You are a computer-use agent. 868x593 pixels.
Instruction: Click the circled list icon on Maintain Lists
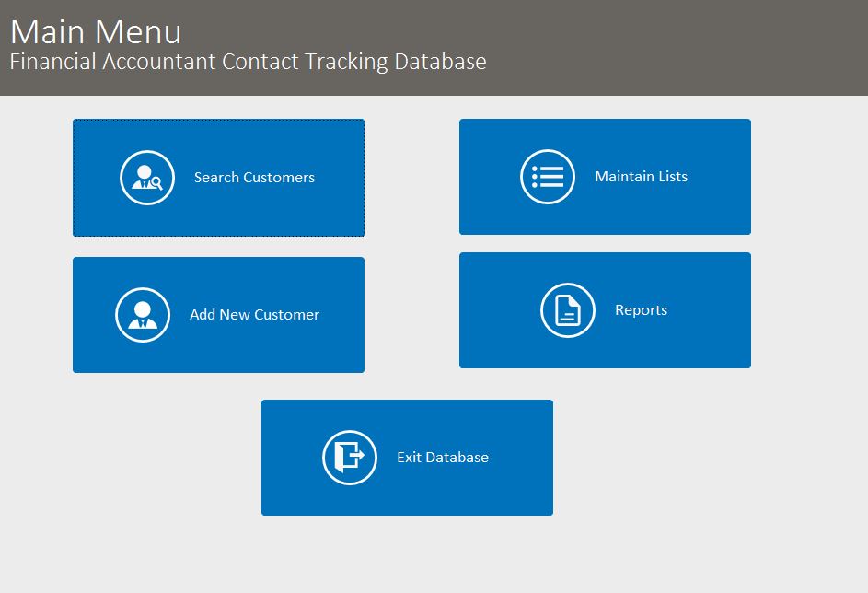tap(548, 176)
